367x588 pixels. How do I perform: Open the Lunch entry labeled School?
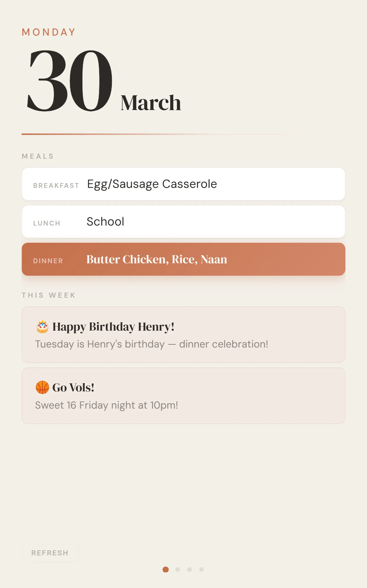[183, 221]
